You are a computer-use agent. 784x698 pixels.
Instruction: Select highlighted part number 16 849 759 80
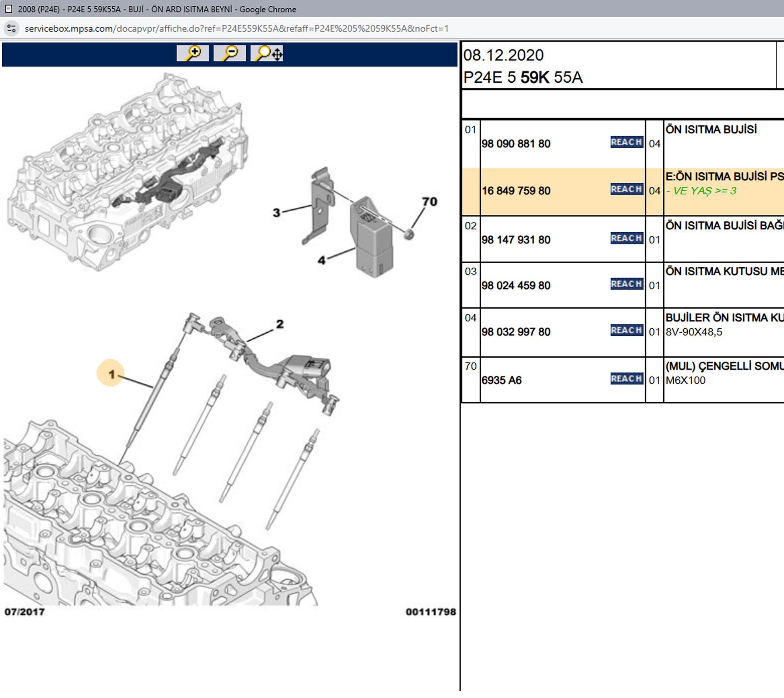tap(516, 191)
